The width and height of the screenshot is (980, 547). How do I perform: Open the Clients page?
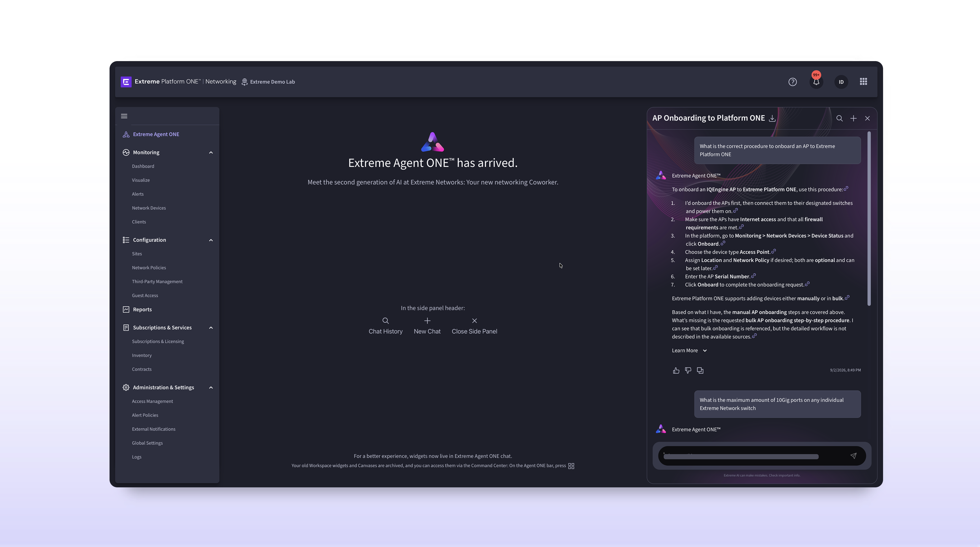click(139, 222)
